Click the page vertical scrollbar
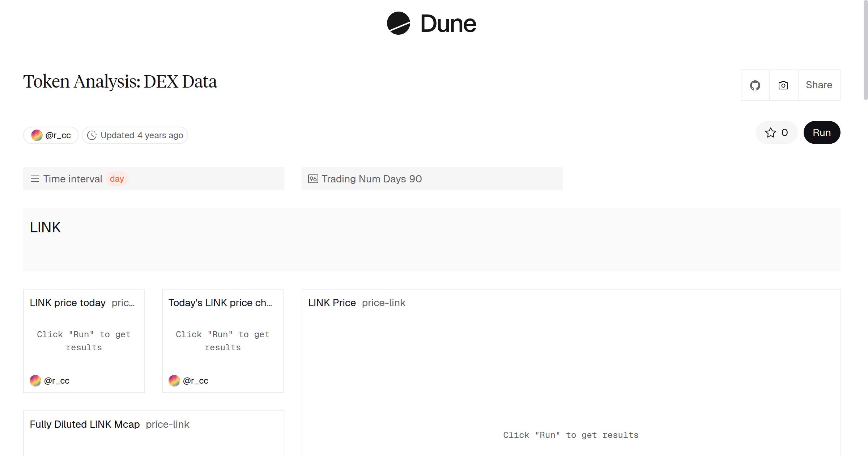Viewport: 868px width, 456px height. (865, 51)
